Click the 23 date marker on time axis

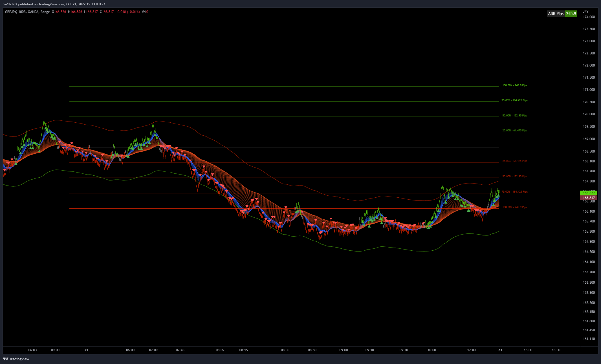[500, 350]
